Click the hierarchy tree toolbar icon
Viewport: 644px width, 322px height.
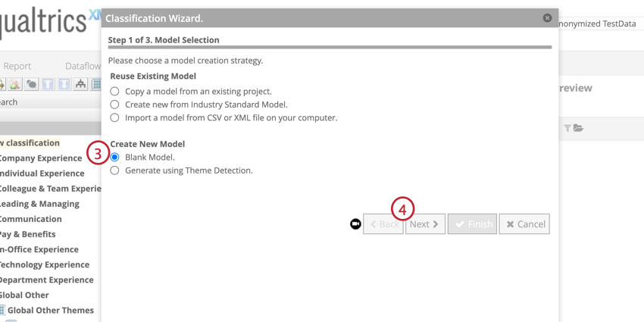coord(80,84)
